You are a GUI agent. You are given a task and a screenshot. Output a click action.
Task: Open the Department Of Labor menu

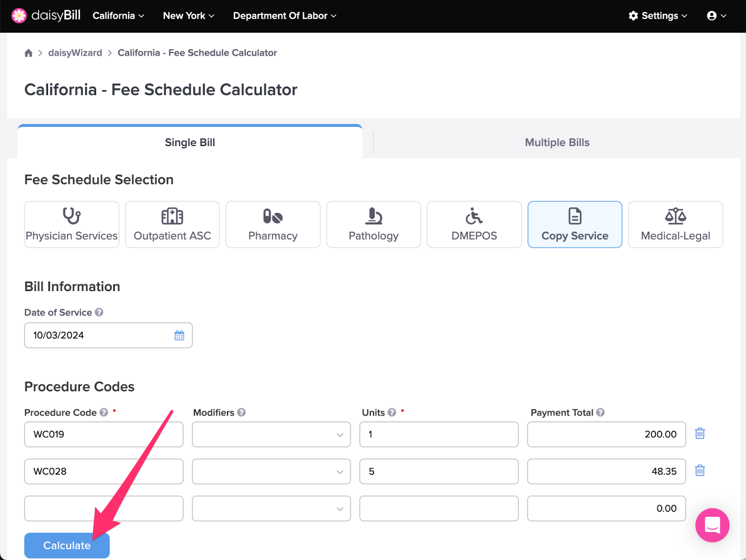click(x=285, y=16)
